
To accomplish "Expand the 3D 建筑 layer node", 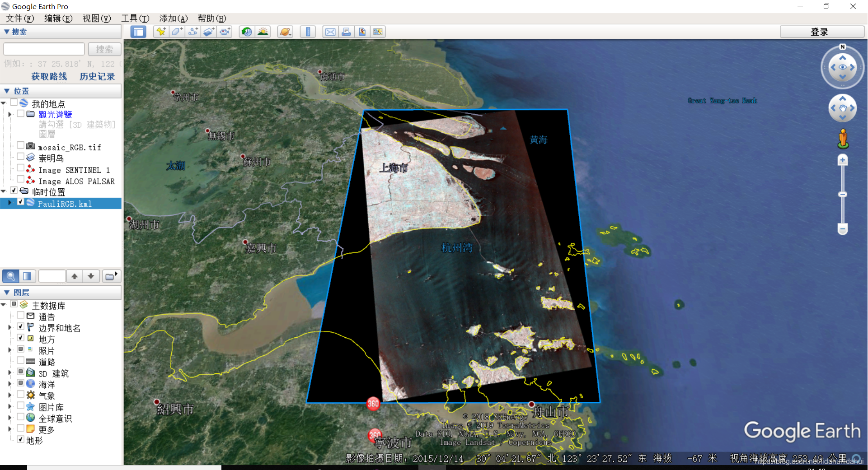I will click(10, 372).
